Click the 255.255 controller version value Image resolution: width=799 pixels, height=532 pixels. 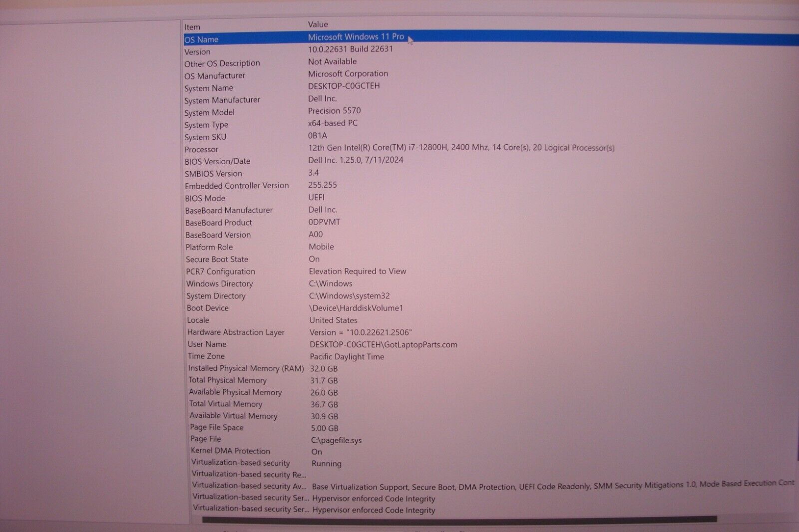click(323, 185)
